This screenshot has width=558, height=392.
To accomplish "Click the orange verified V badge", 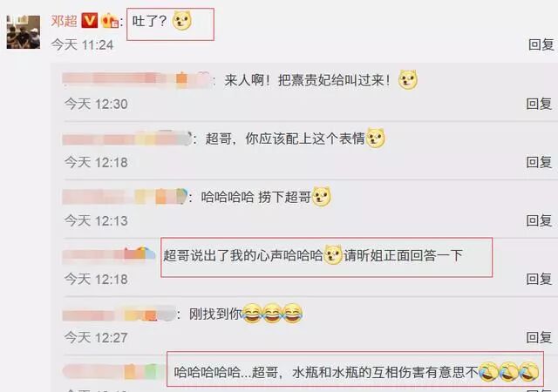I will [89, 20].
